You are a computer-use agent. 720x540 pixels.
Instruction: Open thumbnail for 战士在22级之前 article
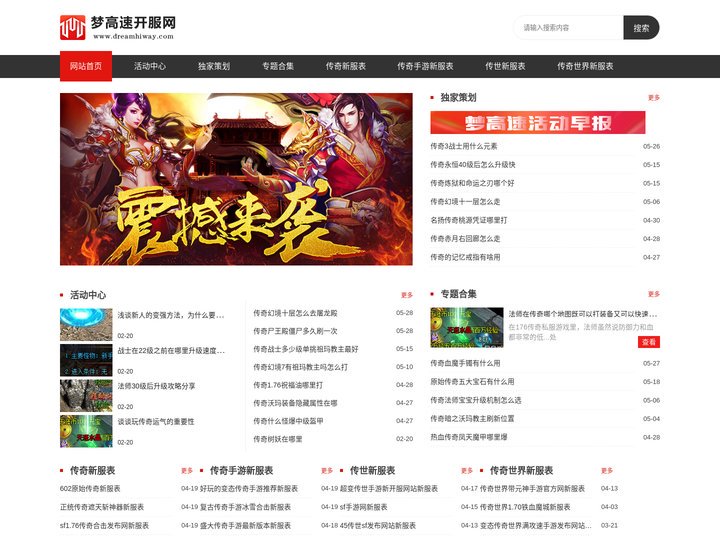[x=86, y=360]
